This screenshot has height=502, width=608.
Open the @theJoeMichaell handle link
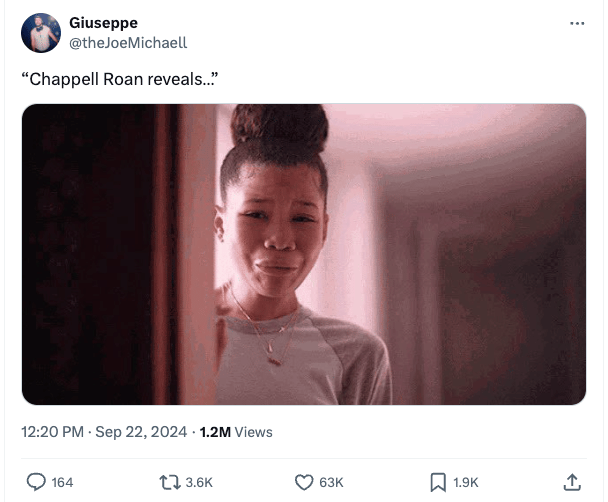(x=128, y=43)
